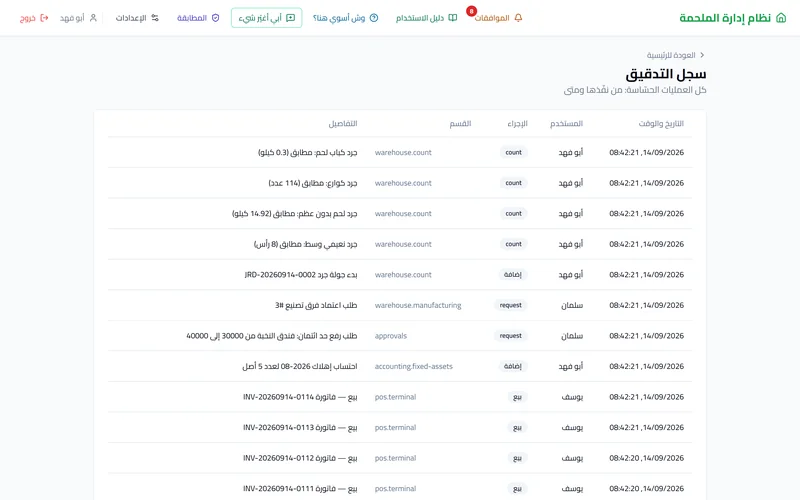Click the accounting.fixed-assets section cell
Viewport: 800px width, 500px height.
pyautogui.click(x=414, y=366)
